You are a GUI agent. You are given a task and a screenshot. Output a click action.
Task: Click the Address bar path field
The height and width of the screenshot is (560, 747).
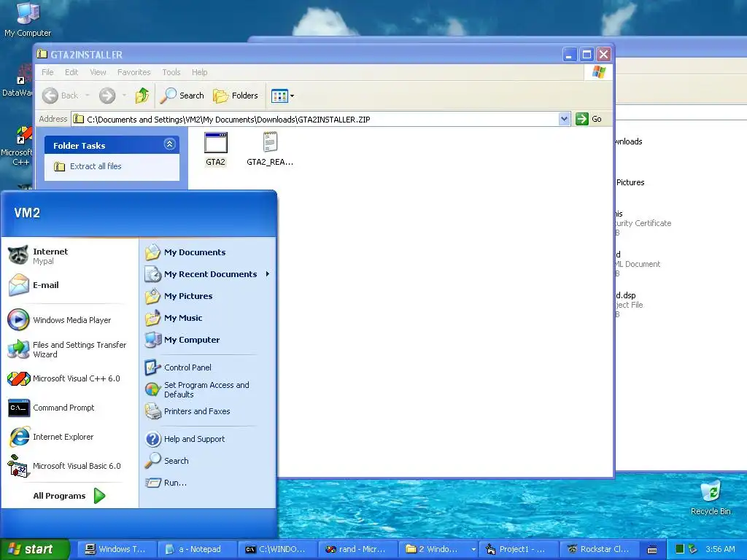point(316,119)
